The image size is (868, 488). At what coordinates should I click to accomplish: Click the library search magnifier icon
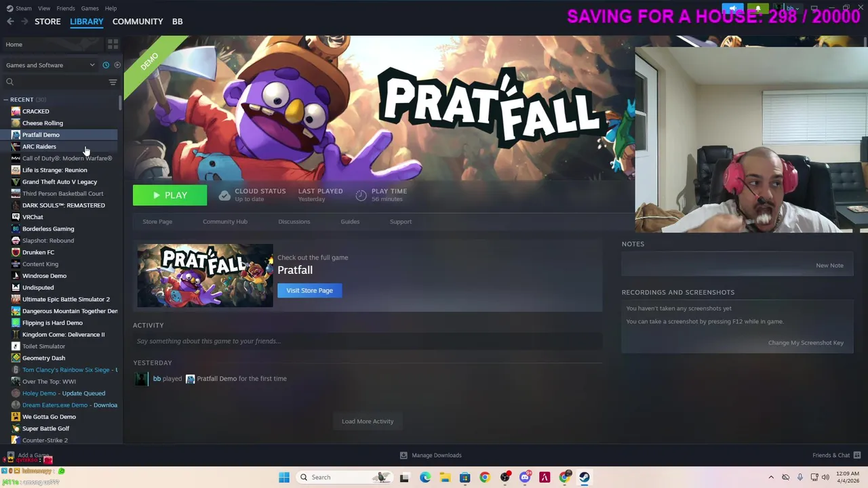point(9,82)
